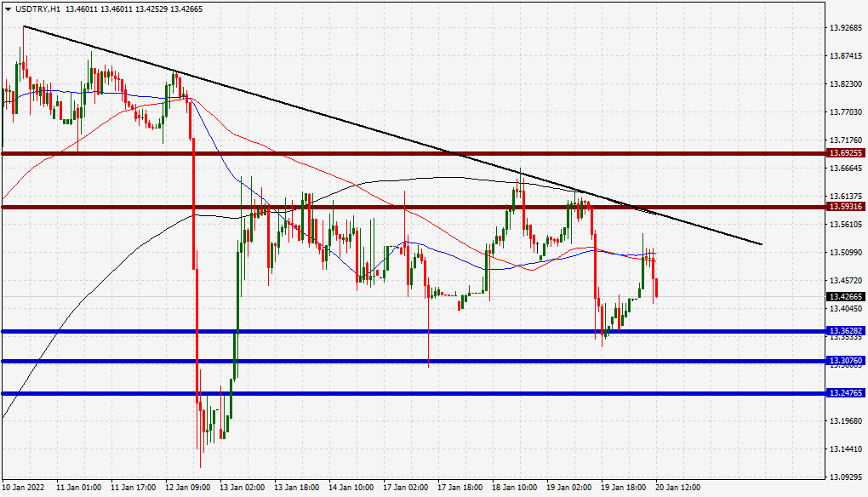
Task: Select the 19 Jan 02:00 time label
Action: tap(568, 488)
